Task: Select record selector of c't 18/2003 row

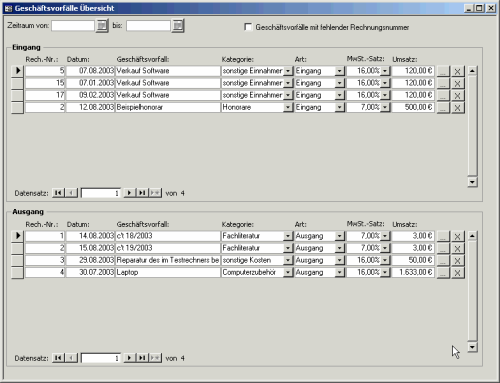Action: [x=17, y=236]
